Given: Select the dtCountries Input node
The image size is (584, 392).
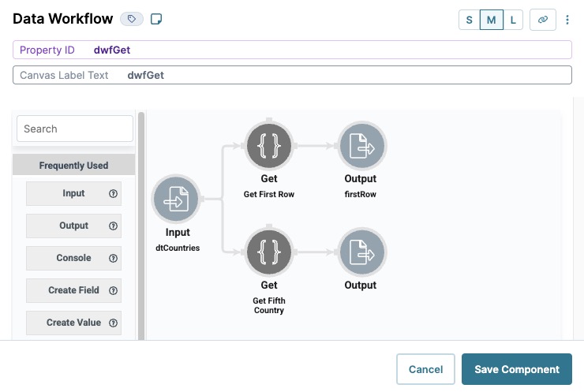Looking at the screenshot, I should pos(176,200).
